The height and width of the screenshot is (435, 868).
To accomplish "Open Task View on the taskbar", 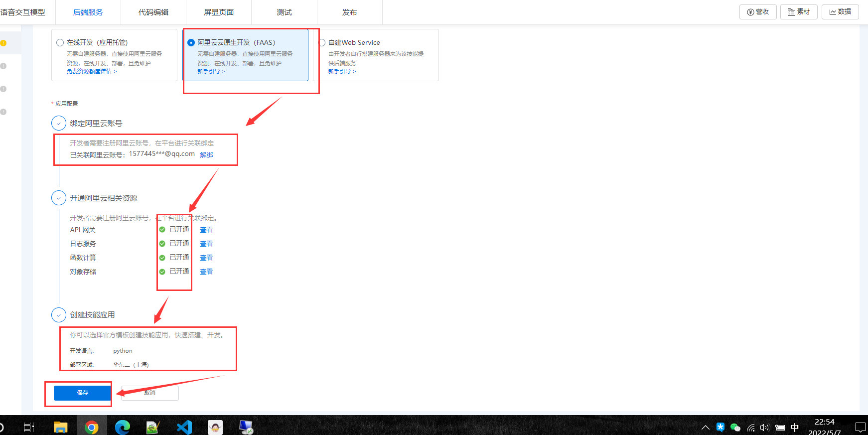I will pos(29,427).
